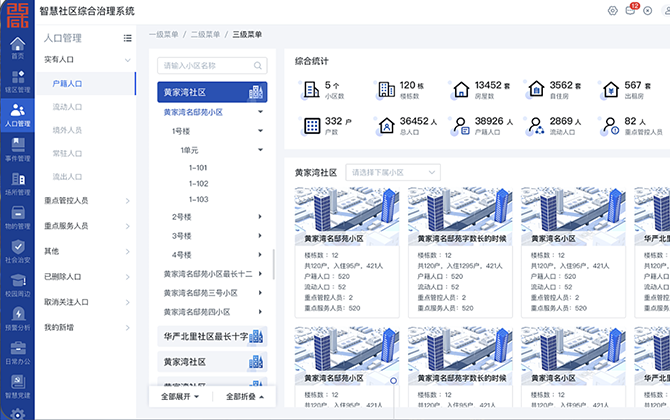Click the 全部折叠 button

click(x=245, y=396)
